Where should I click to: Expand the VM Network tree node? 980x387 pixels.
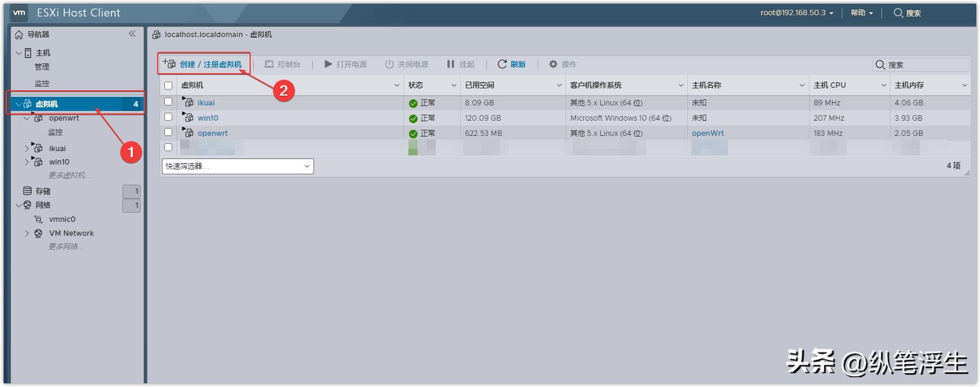(x=27, y=233)
